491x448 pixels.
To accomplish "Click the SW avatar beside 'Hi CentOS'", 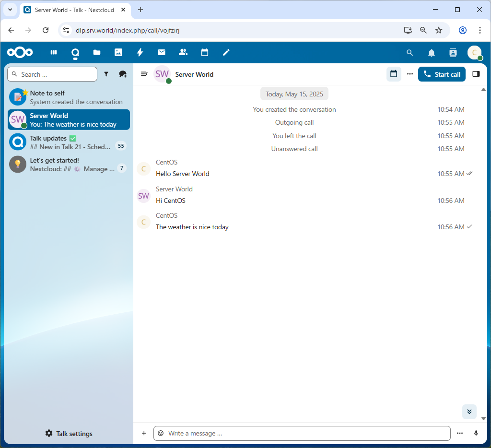I will [144, 196].
